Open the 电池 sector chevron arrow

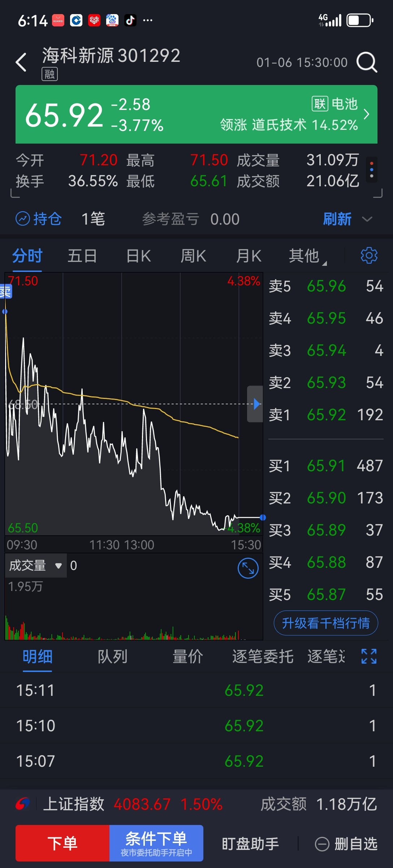coord(367,114)
